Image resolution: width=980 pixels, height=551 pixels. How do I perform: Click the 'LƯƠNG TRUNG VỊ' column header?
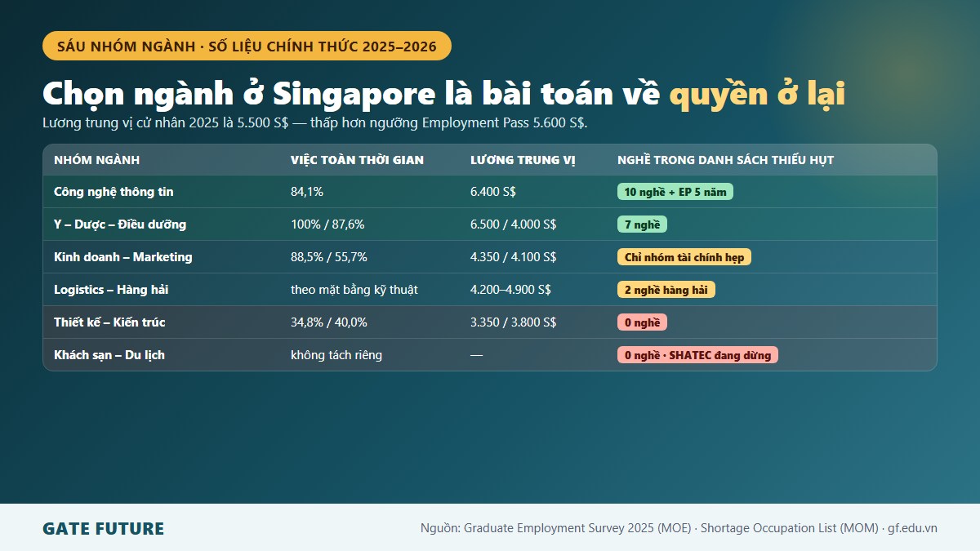(523, 160)
